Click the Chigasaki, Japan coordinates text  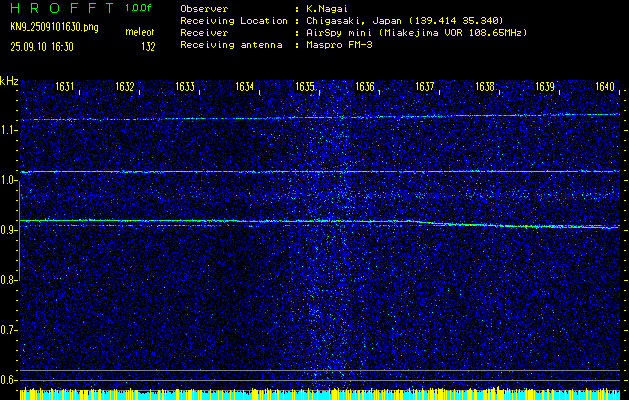(405, 21)
